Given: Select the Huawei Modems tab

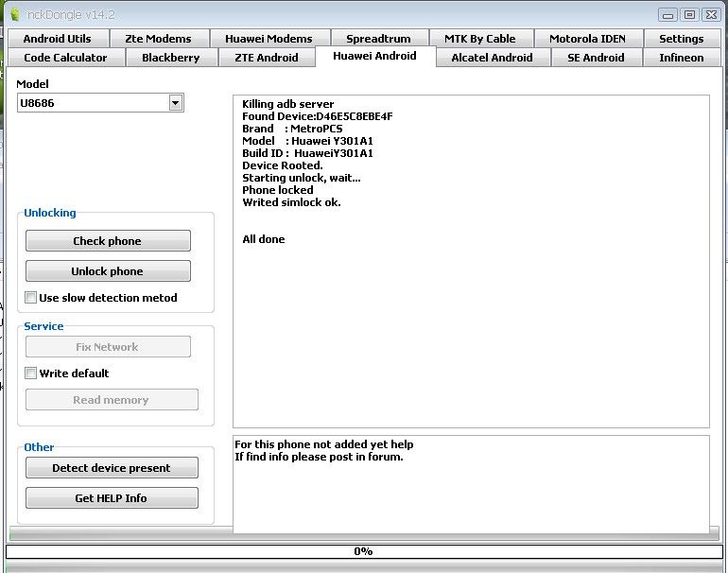Looking at the screenshot, I should pyautogui.click(x=269, y=39).
